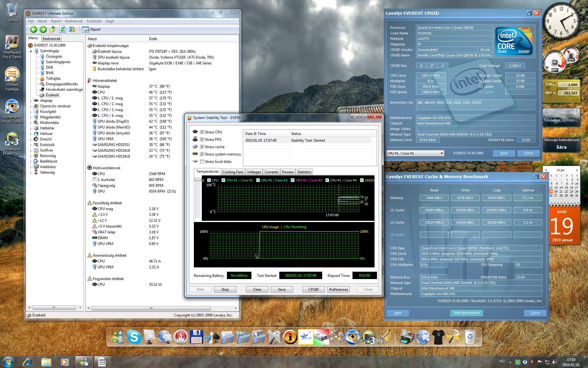Click Clear in the System Stability Test
Screen dimensions: 588x368
257,289
